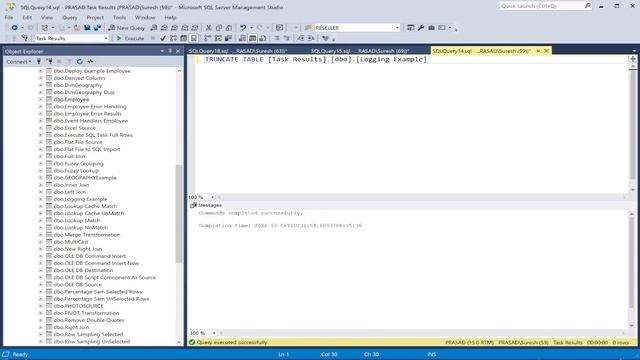This screenshot has width=640, height=360.
Task: Click the Parse checkmark icon
Action: [163, 38]
